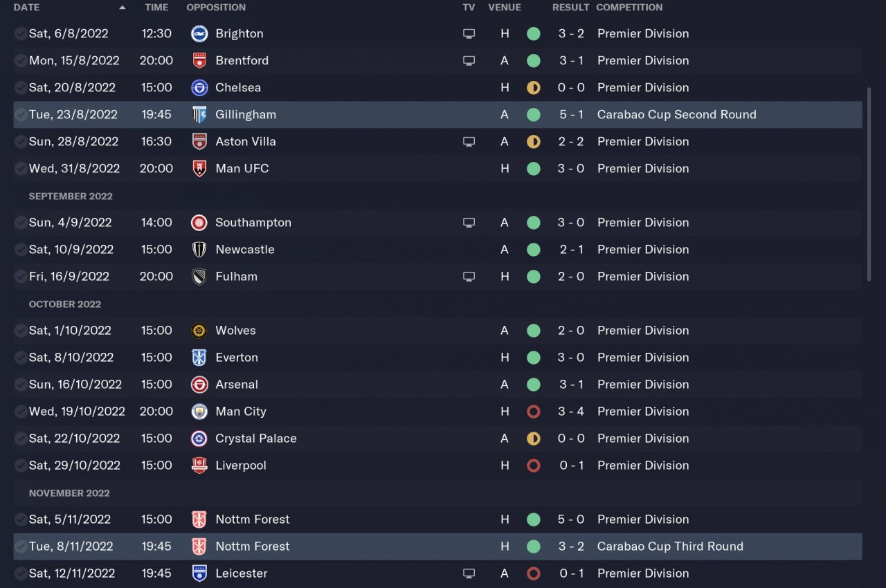Click TV icon on the Brentford fixture
The image size is (886, 588).
click(x=469, y=60)
